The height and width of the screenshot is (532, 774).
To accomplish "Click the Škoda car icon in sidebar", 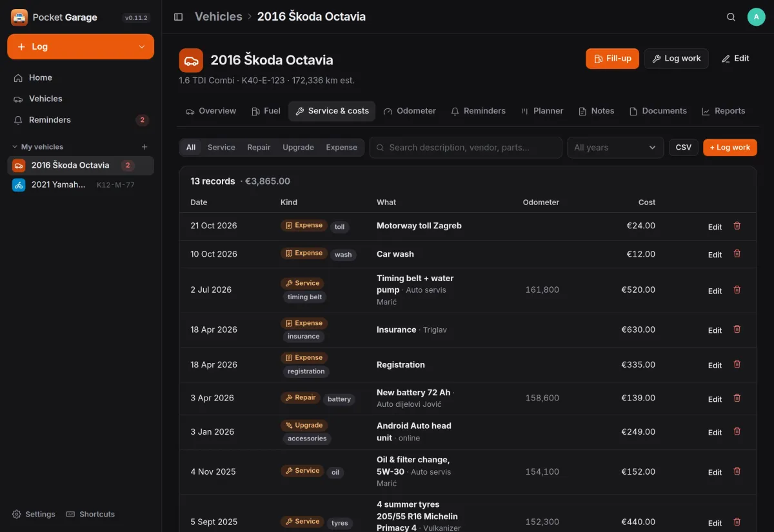I will click(19, 166).
